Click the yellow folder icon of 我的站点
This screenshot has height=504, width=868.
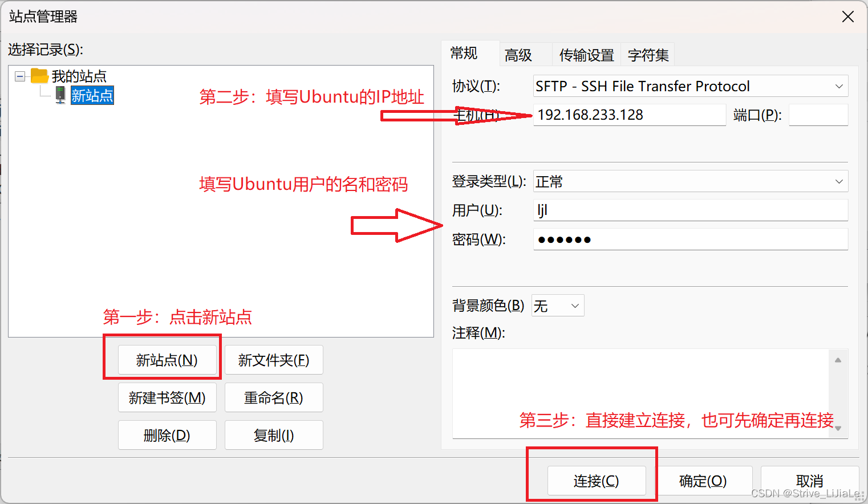tap(39, 75)
